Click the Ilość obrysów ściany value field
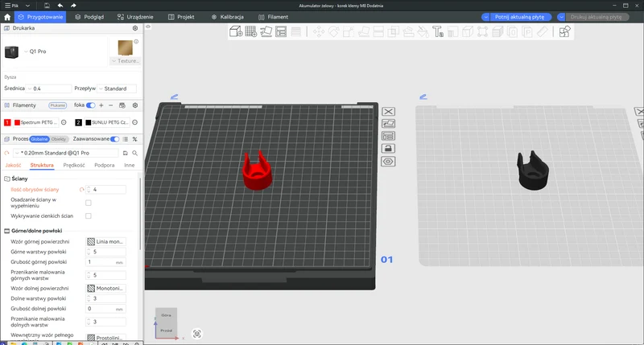Screen dimensions: 644x345 click(x=106, y=190)
